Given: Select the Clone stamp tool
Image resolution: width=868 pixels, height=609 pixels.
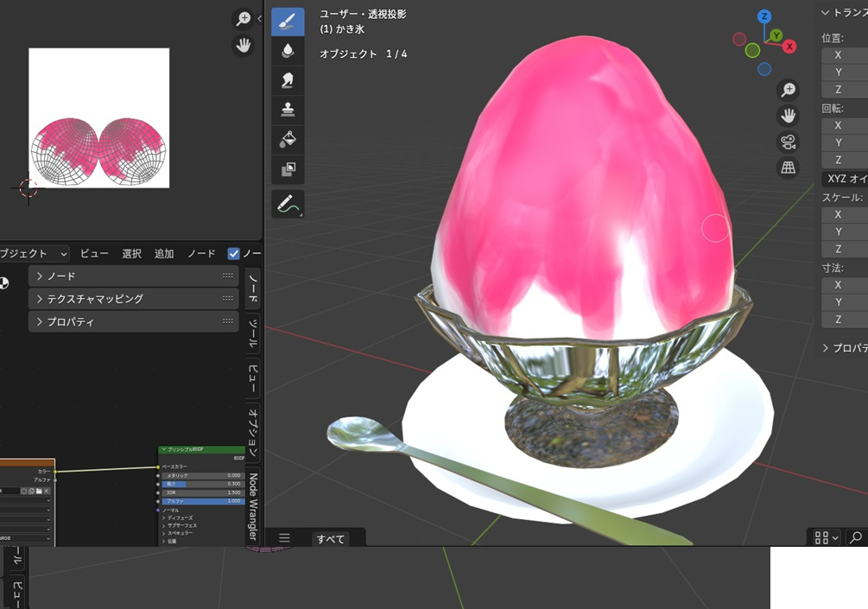Looking at the screenshot, I should 288,110.
